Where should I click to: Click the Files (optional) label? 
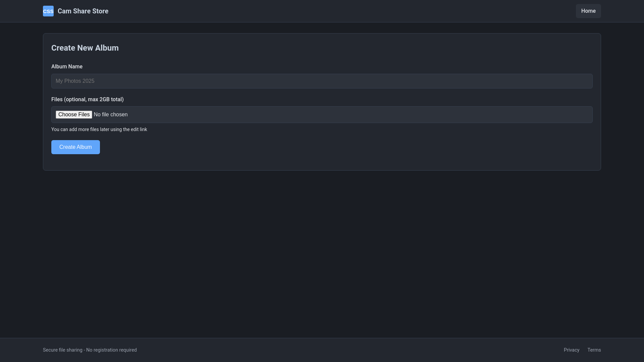(87, 100)
